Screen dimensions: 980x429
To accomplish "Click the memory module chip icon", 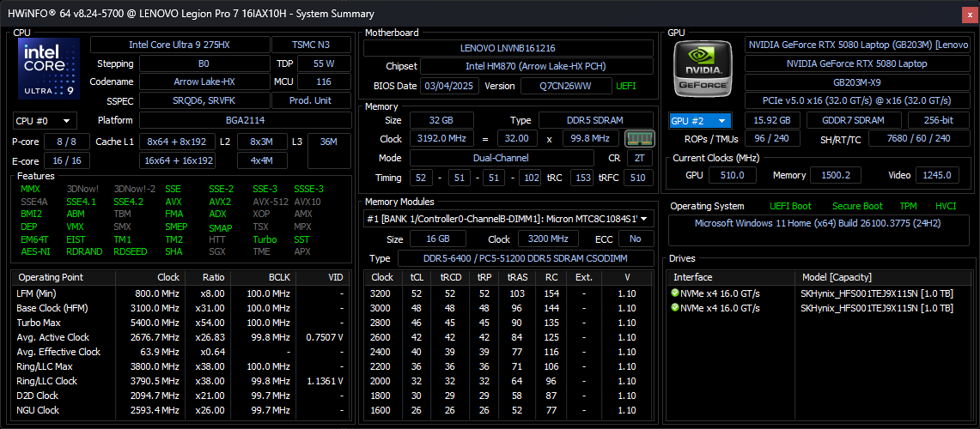I will pos(636,138).
